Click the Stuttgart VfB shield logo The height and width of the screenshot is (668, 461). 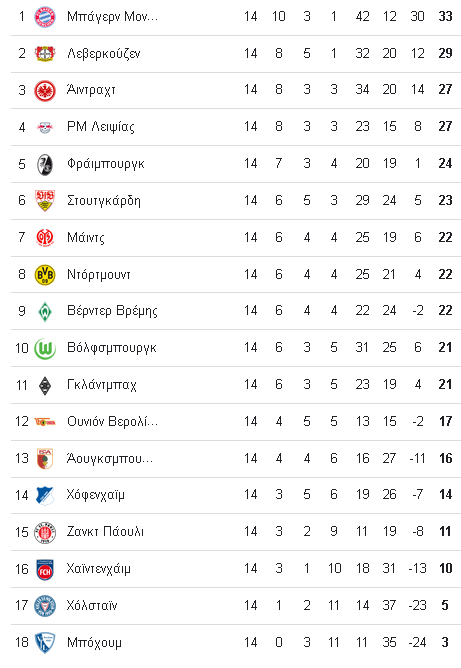pyautogui.click(x=45, y=201)
